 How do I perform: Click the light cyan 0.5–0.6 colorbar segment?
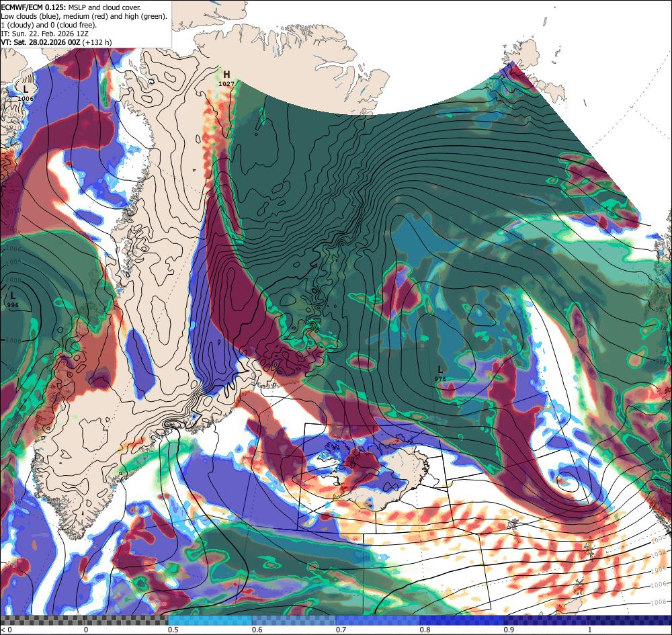tap(210, 620)
